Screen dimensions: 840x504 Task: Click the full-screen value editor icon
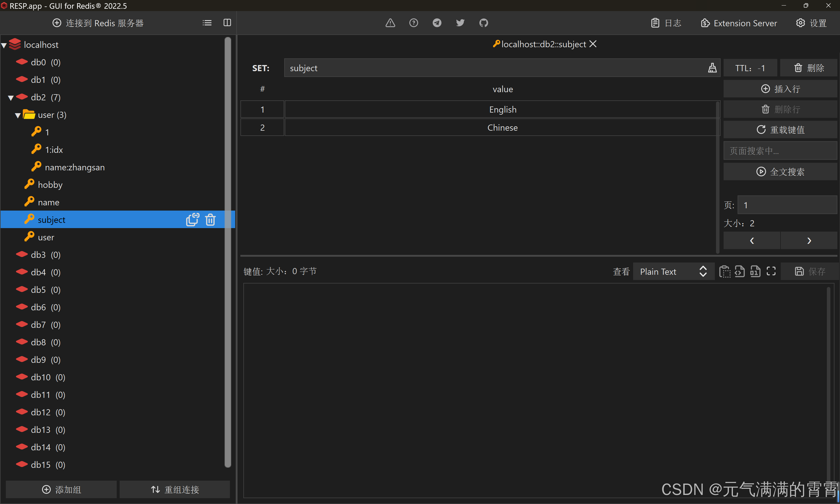(771, 271)
